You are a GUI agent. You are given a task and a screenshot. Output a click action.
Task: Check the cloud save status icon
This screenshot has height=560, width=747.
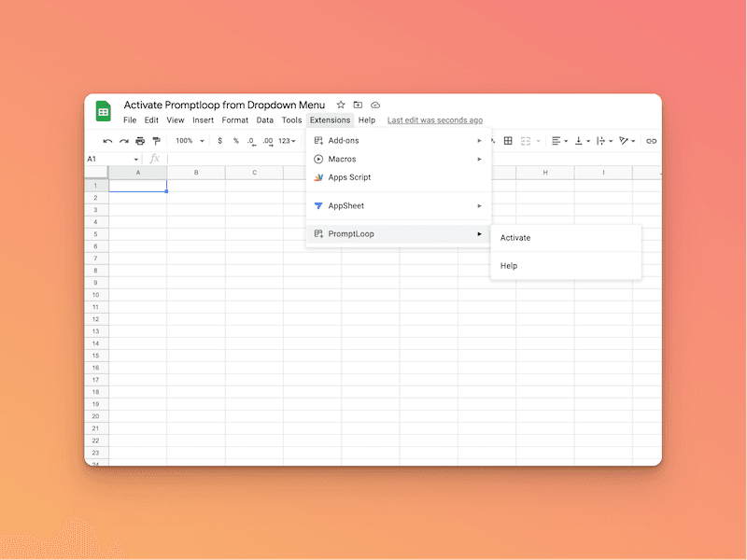(375, 105)
